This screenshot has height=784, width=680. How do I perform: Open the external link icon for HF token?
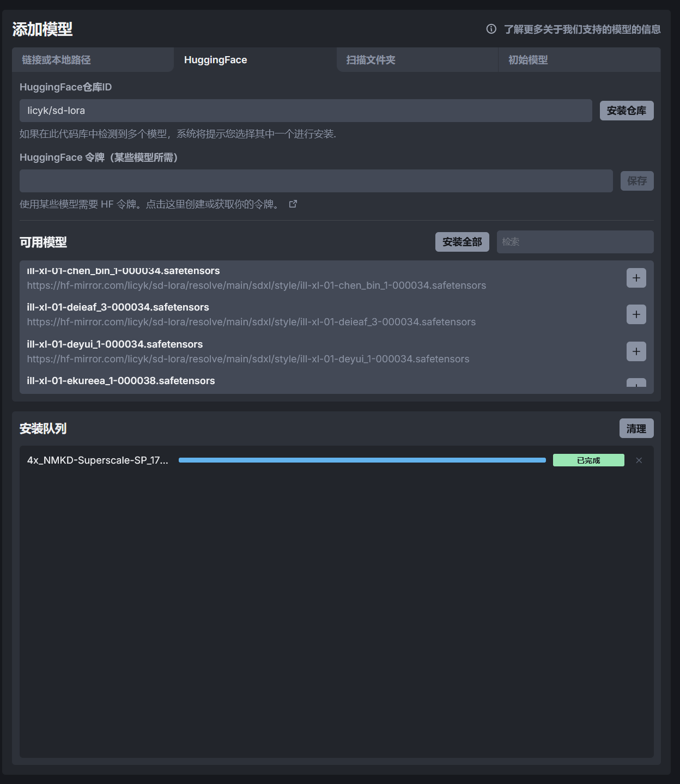point(293,204)
